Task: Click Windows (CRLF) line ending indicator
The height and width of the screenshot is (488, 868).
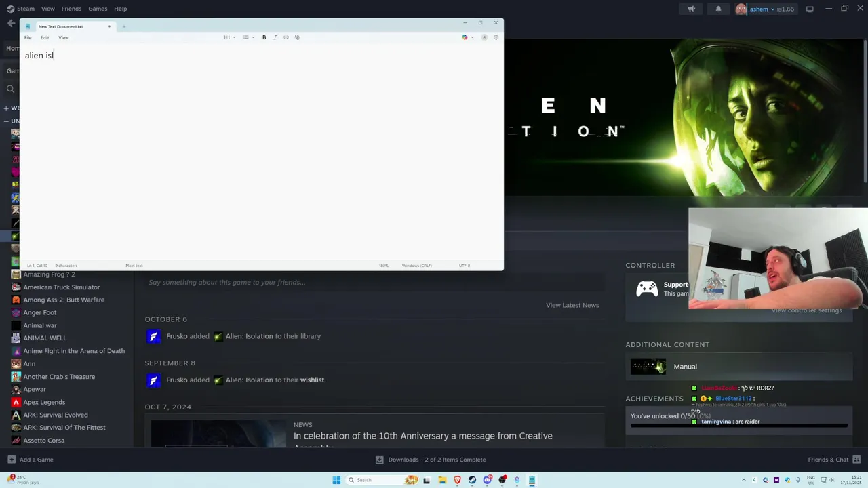Action: click(x=416, y=266)
